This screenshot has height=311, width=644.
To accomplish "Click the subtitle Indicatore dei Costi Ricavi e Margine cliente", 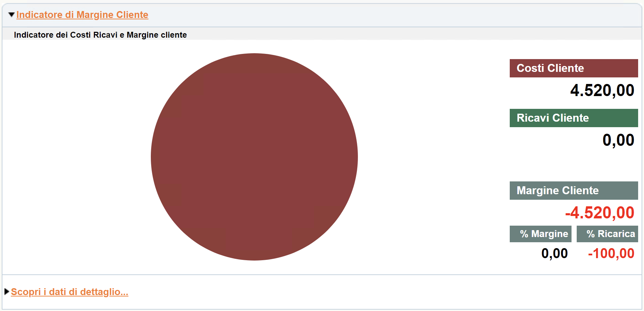I will click(100, 35).
